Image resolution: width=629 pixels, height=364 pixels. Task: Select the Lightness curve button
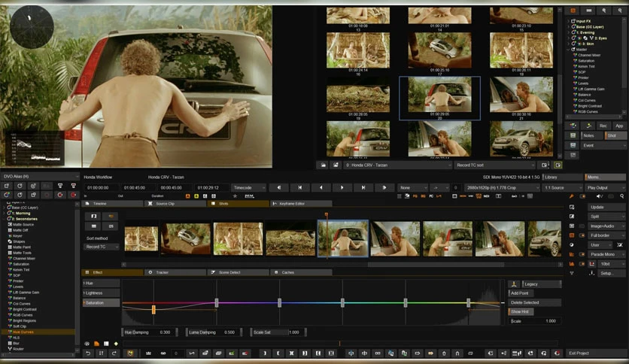tap(101, 293)
